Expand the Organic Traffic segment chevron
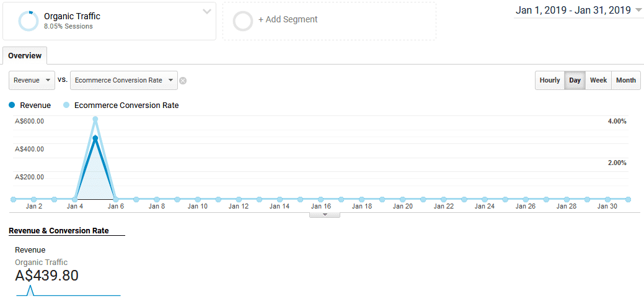 coord(207,12)
